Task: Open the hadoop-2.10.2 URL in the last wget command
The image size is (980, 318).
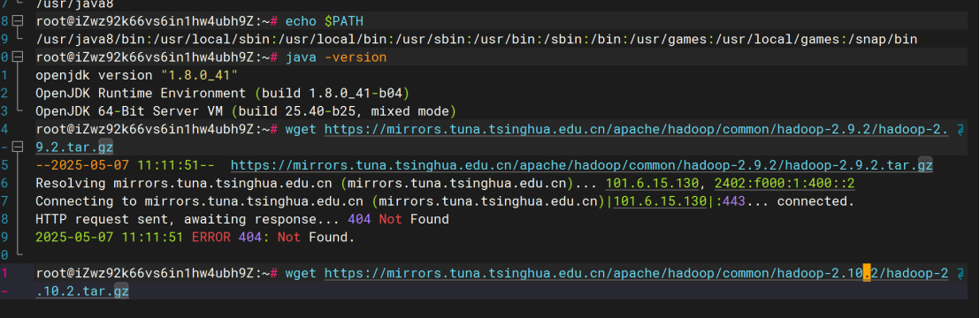Action: point(636,273)
